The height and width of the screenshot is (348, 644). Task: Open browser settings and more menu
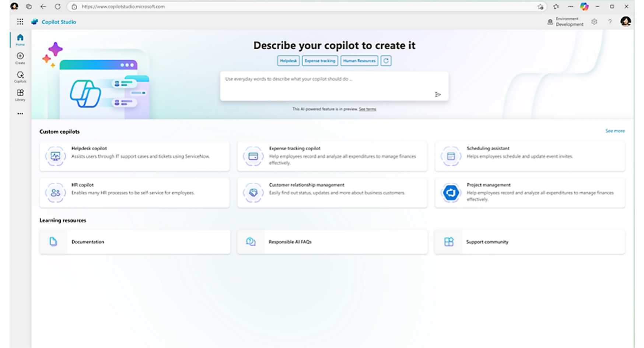point(570,7)
